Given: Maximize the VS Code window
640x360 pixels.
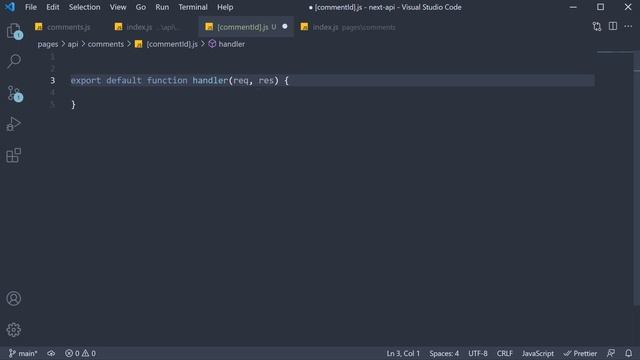Looking at the screenshot, I should 600,7.
